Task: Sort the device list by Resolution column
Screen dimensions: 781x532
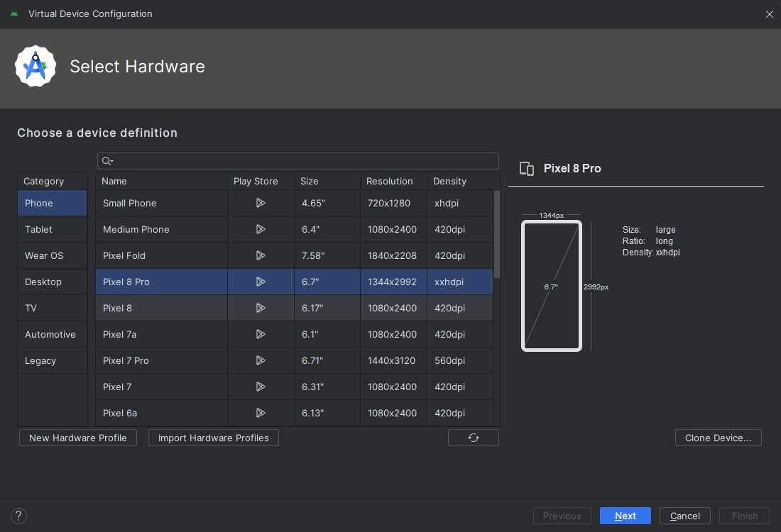Action: [x=390, y=181]
